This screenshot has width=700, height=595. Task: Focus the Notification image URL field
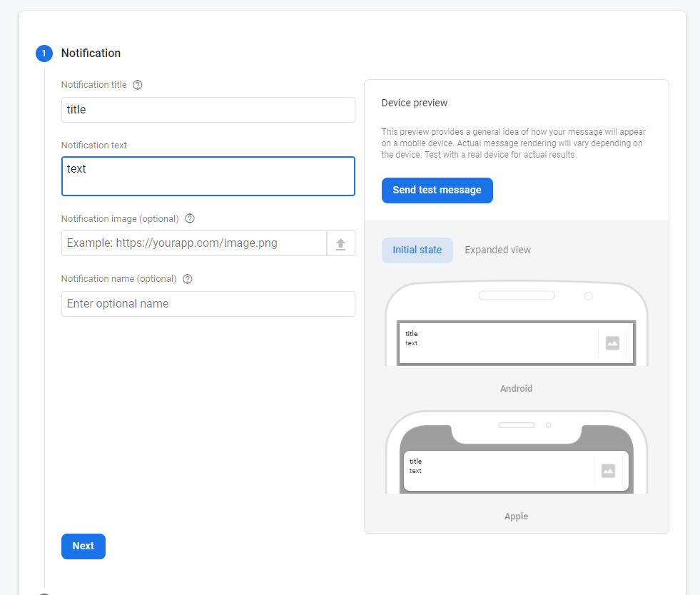pyautogui.click(x=193, y=243)
